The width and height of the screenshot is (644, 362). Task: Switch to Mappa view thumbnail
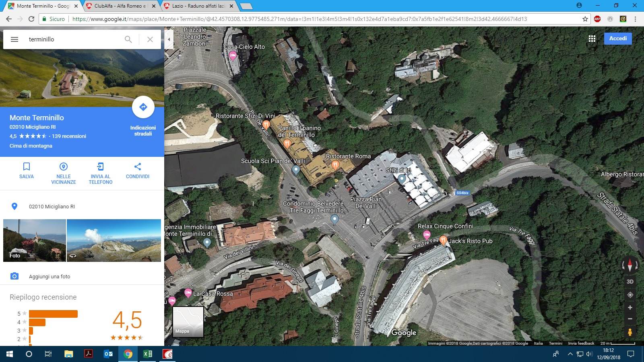click(x=188, y=322)
